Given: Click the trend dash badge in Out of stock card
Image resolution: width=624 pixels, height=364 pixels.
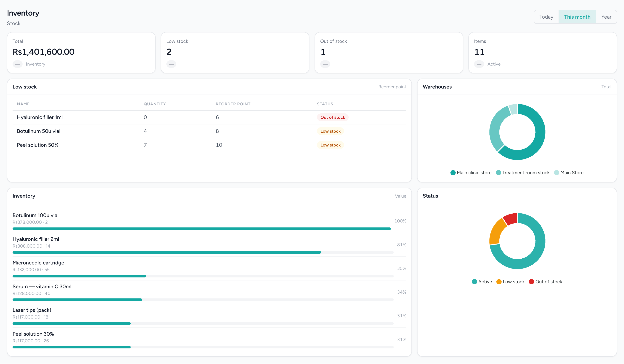Looking at the screenshot, I should 325,64.
